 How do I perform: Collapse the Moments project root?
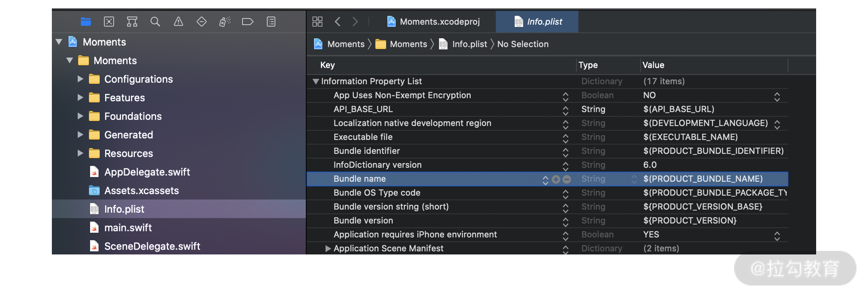click(x=59, y=42)
